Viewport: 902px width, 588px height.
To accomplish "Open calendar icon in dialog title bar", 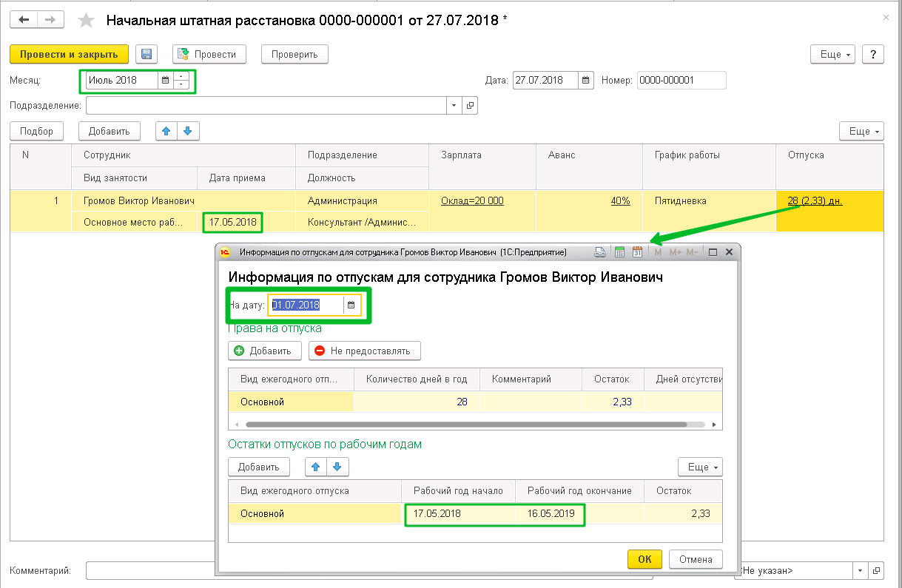I will click(637, 252).
